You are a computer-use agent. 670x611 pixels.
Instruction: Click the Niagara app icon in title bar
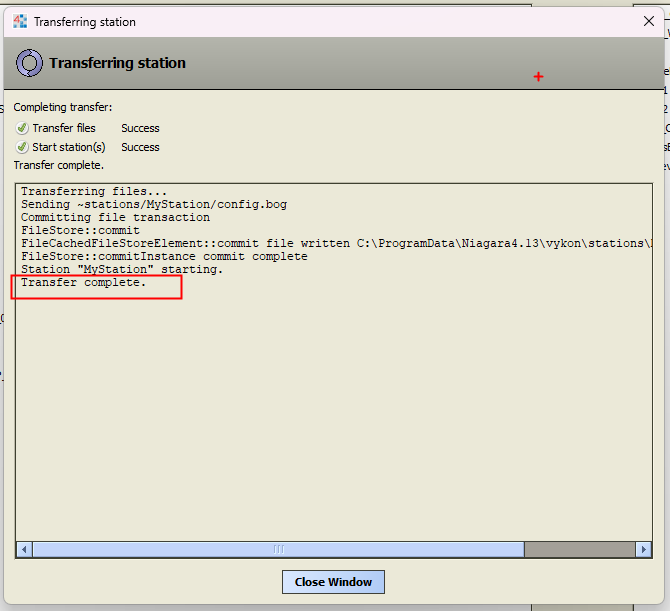(x=20, y=21)
